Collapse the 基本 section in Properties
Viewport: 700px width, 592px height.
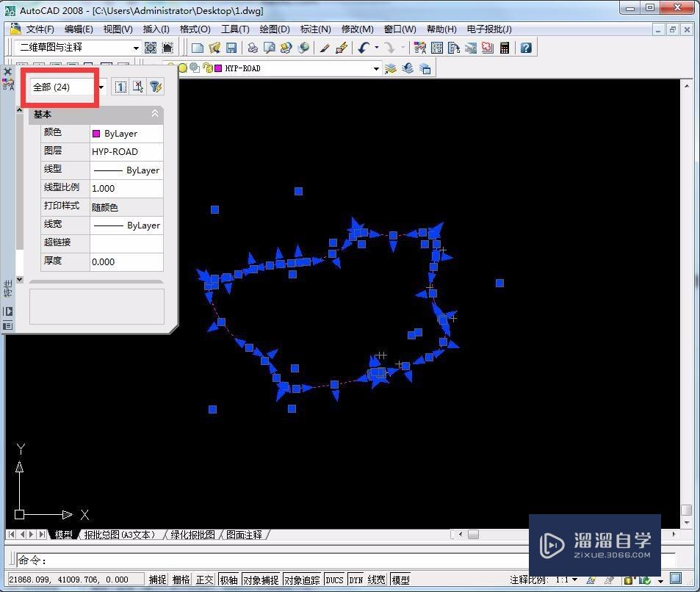[x=154, y=114]
